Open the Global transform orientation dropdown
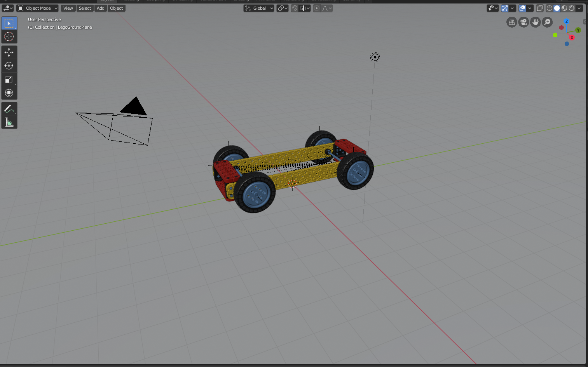The image size is (588, 367). click(259, 8)
